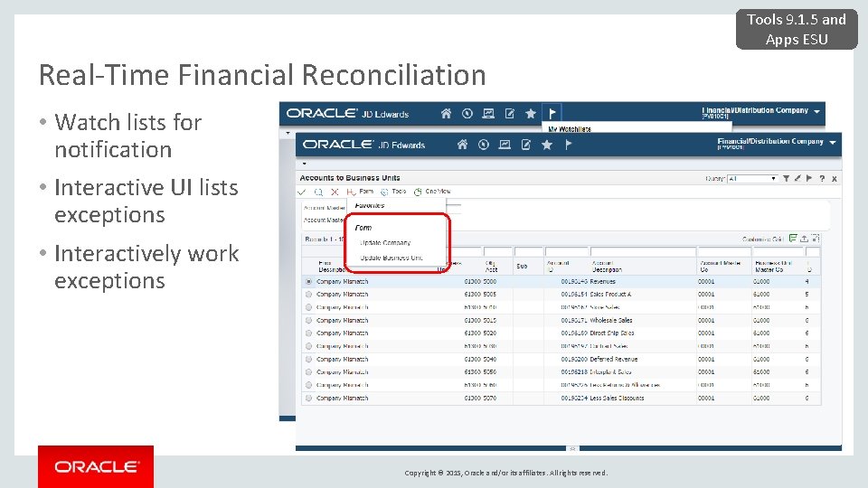
Task: Click the magnifier Find toolbar icon
Action: pos(318,192)
